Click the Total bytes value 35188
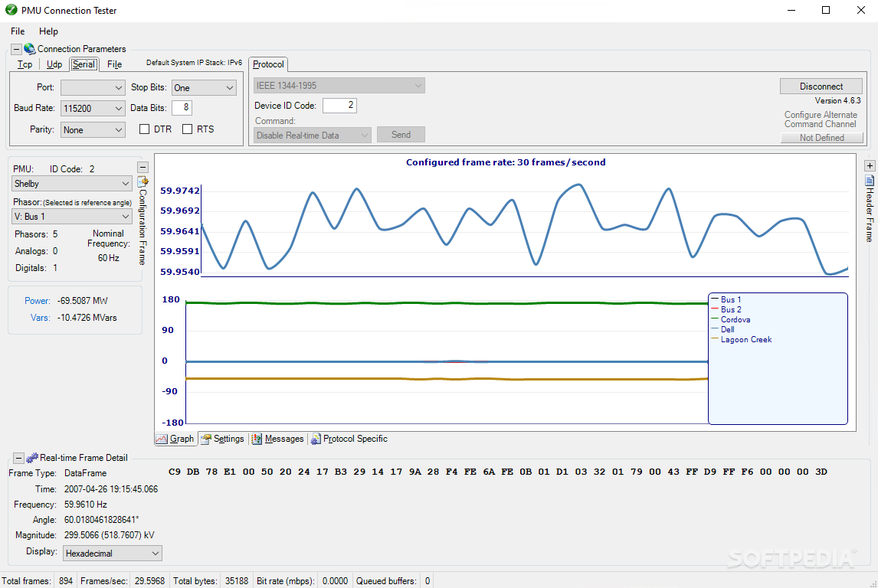 [x=236, y=581]
